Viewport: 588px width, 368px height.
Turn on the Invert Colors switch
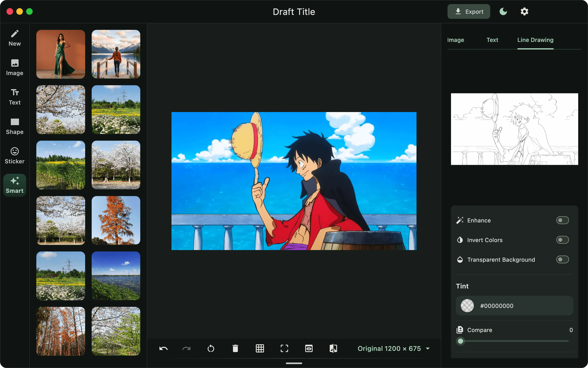click(562, 240)
